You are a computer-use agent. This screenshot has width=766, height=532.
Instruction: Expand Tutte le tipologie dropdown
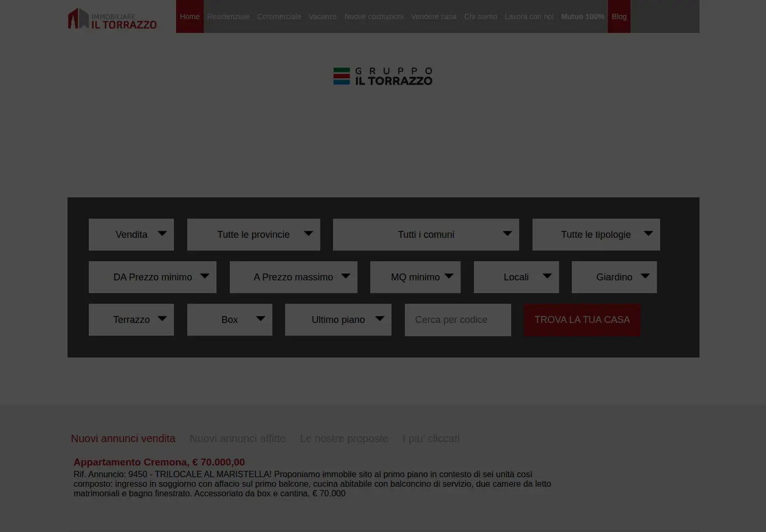(x=596, y=235)
